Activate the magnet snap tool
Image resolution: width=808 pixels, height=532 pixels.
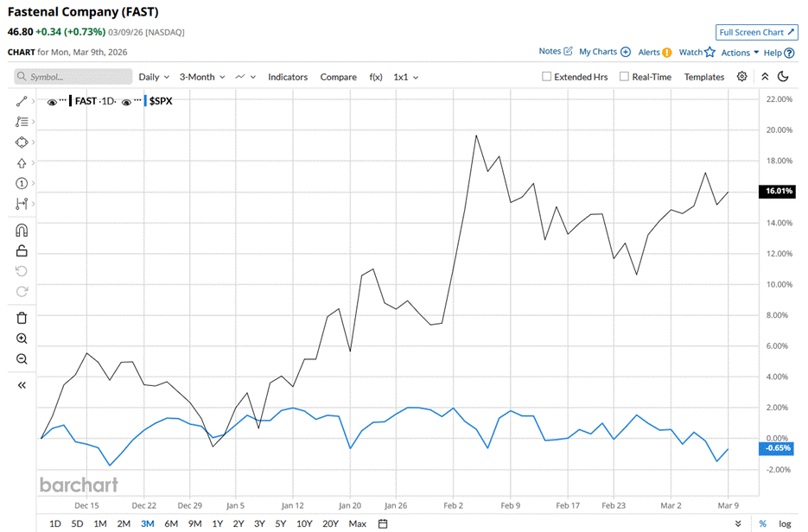pyautogui.click(x=22, y=231)
